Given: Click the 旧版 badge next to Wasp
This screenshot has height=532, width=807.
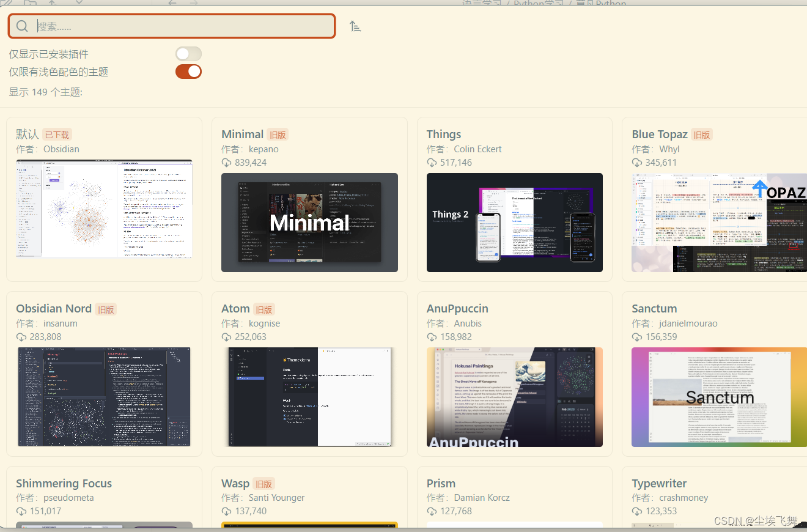Looking at the screenshot, I should click(x=263, y=484).
